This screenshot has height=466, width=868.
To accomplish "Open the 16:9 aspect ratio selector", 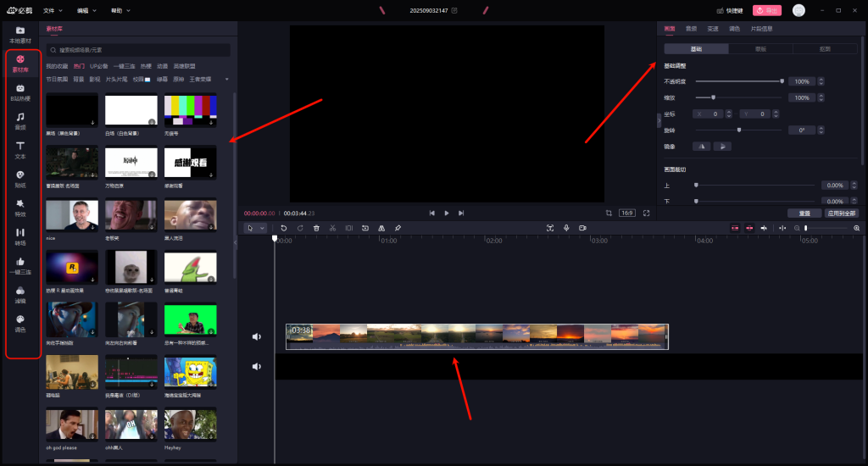I will [627, 213].
